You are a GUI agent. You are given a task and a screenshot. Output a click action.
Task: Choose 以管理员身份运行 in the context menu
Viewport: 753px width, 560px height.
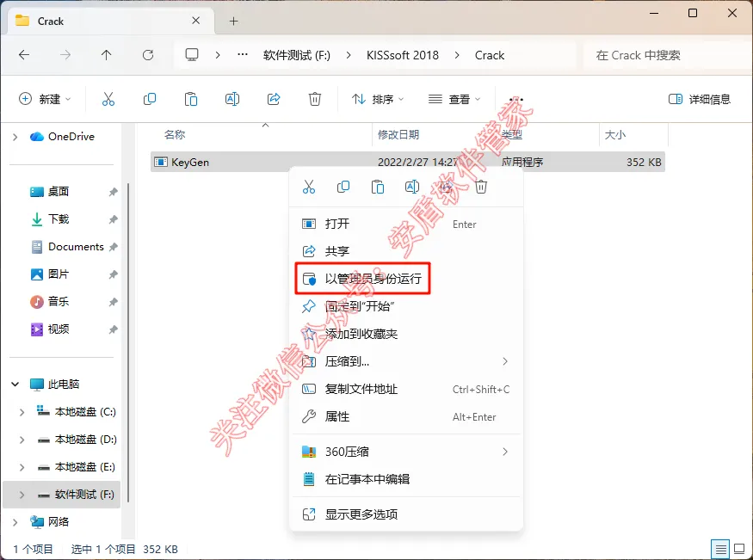coord(406,279)
